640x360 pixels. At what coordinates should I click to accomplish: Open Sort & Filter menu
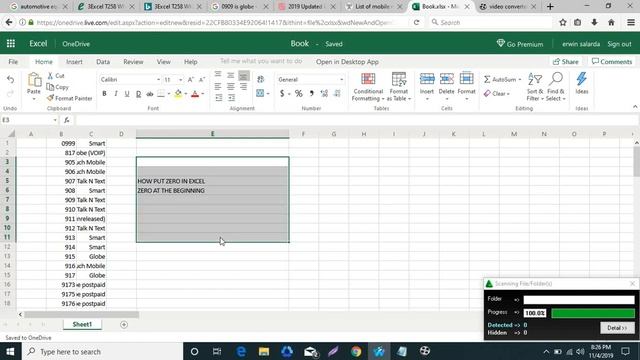[535, 87]
